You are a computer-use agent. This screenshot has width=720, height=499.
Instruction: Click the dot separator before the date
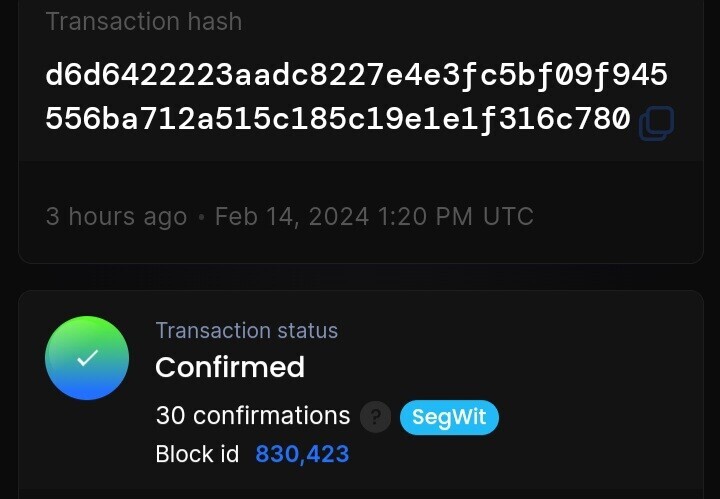tap(201, 217)
